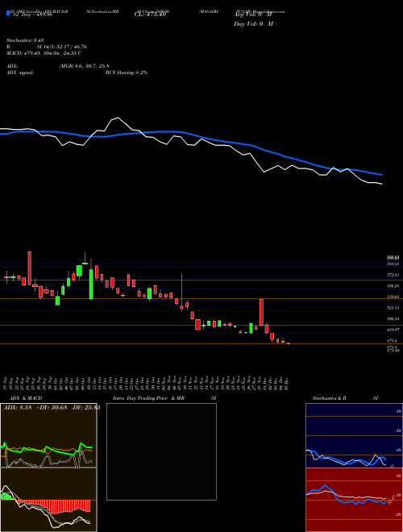Click the 'Day Vol: 0 M' label
This screenshot has width=403, height=532.
(253, 23)
